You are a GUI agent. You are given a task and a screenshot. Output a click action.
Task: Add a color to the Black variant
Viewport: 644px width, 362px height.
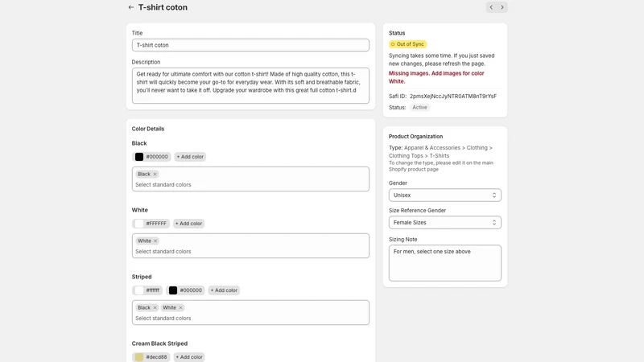tap(190, 157)
